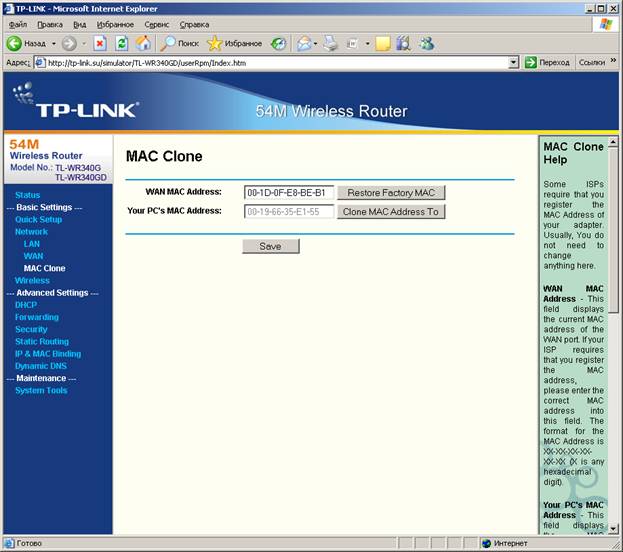
Task: Click Restore Factory MAC button
Action: pos(391,193)
